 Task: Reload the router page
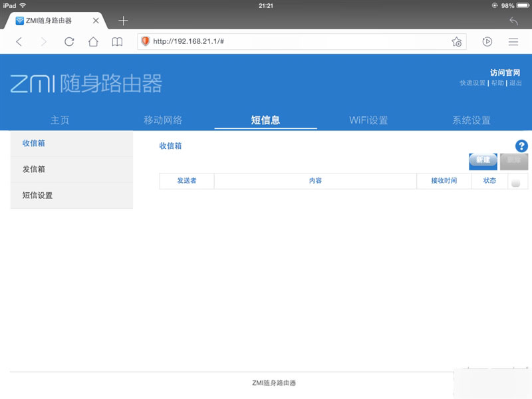[x=69, y=41]
